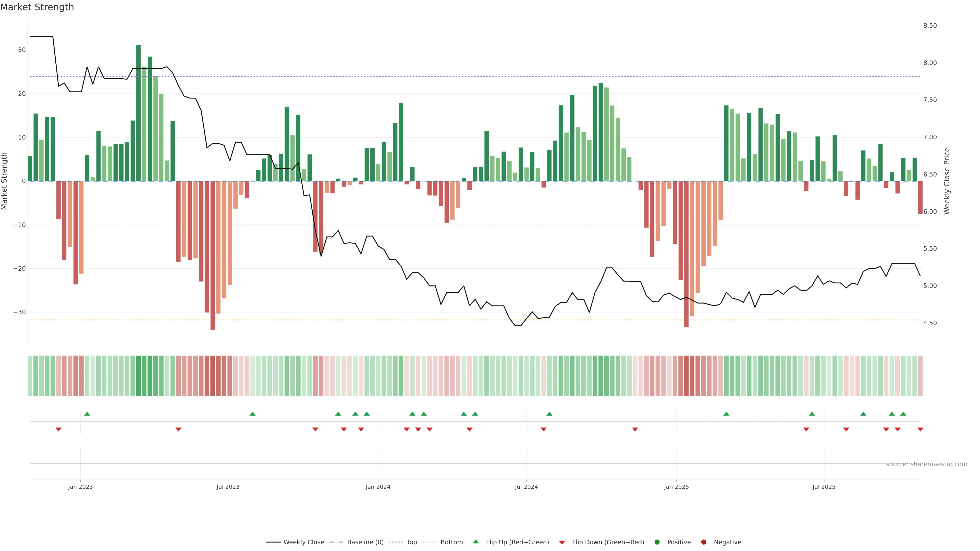Click the rightmost red flip-down triangle marker
980x551 pixels.
[920, 429]
